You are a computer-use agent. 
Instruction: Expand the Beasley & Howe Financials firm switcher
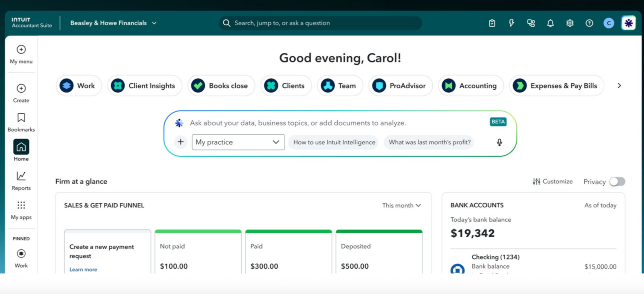pos(113,23)
